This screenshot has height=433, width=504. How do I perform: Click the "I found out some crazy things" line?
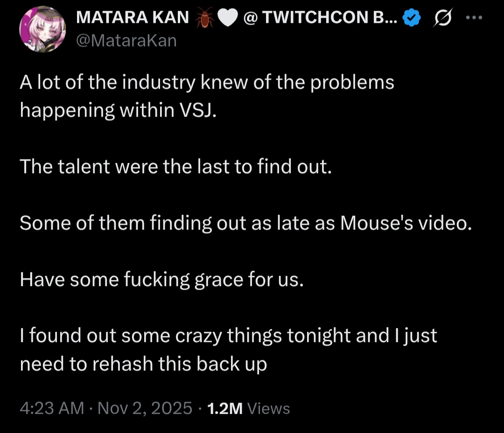[x=228, y=336]
